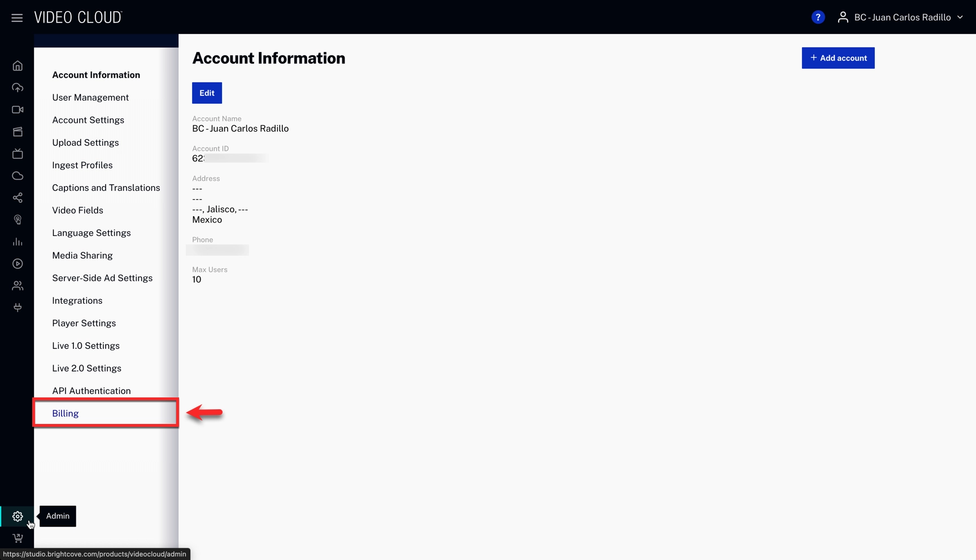This screenshot has height=560, width=976.
Task: Click the TV icon in sidebar
Action: click(18, 154)
